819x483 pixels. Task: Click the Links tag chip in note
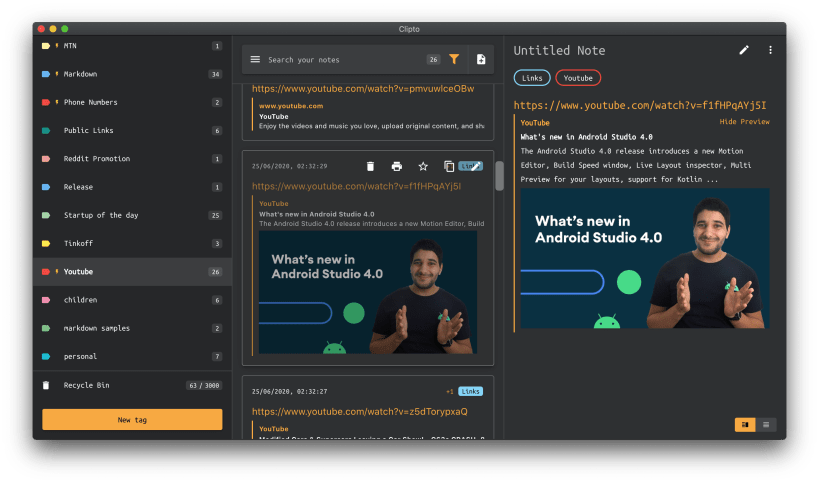pyautogui.click(x=532, y=78)
